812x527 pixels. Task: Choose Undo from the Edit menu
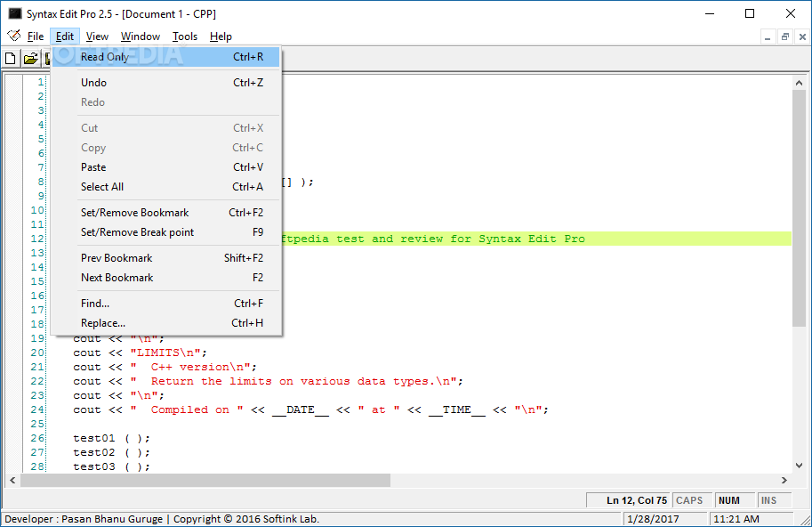tap(165, 83)
